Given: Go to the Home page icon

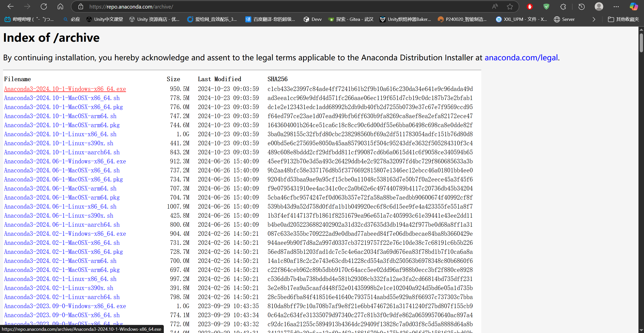Looking at the screenshot, I should pos(60,7).
